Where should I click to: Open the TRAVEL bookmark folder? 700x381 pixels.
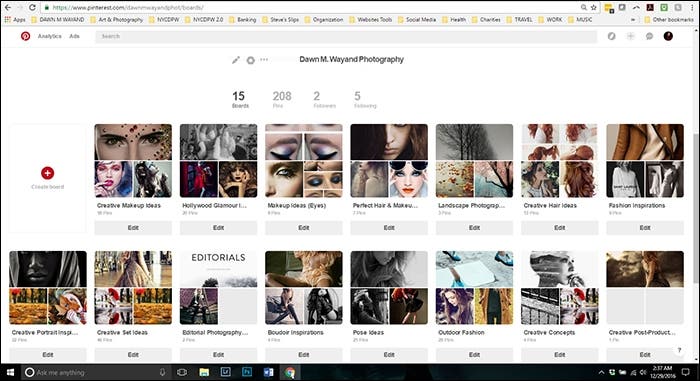[x=519, y=20]
